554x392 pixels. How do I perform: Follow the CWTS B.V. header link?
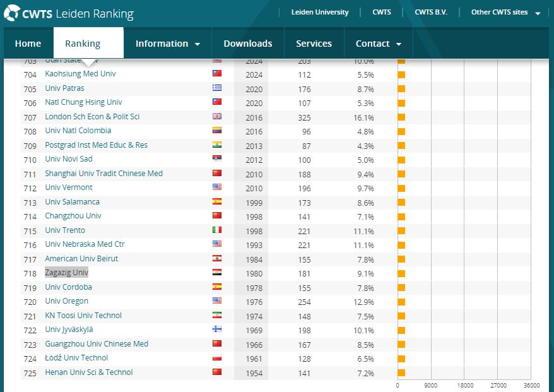pyautogui.click(x=431, y=13)
